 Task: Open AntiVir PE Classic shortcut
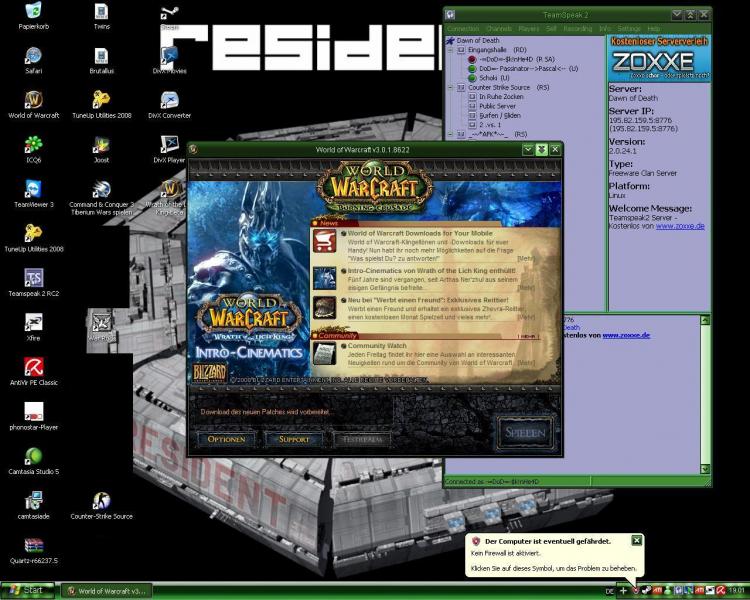coord(33,371)
